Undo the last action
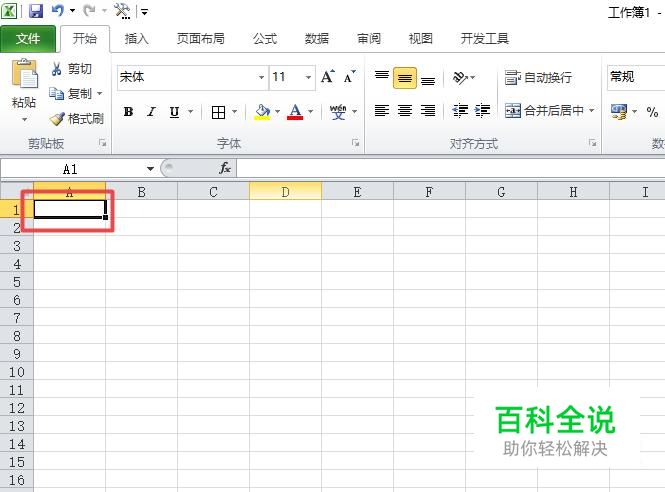Viewport: 665px width, 492px height. point(57,11)
